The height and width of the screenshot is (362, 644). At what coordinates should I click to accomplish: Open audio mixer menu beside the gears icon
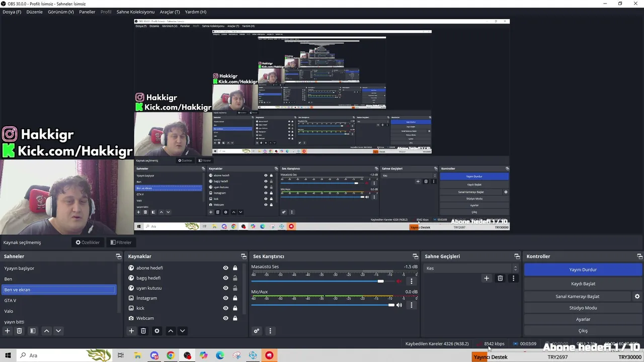click(x=270, y=331)
